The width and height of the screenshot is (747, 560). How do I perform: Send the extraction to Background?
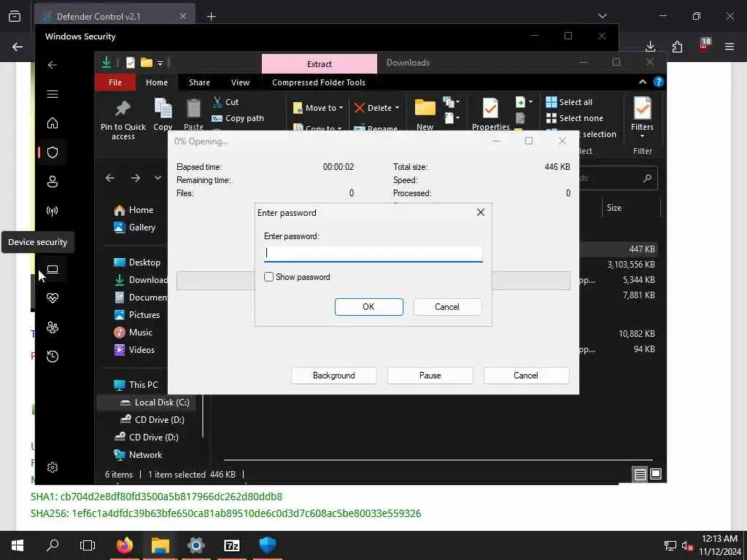pyautogui.click(x=333, y=376)
